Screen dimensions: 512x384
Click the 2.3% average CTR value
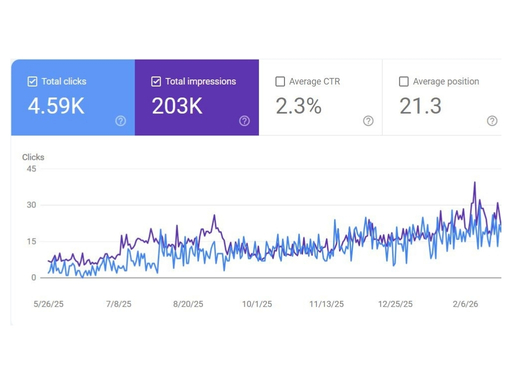(299, 106)
